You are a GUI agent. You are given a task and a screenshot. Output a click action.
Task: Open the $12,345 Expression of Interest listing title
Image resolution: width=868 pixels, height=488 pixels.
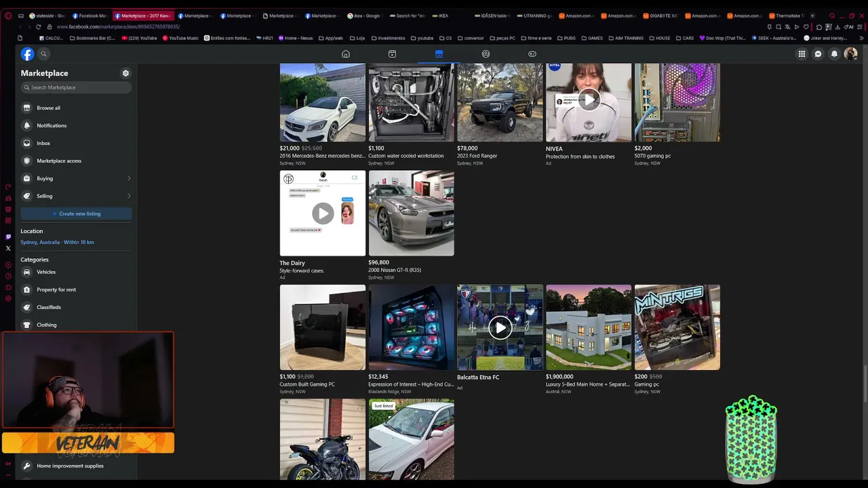[x=411, y=384]
